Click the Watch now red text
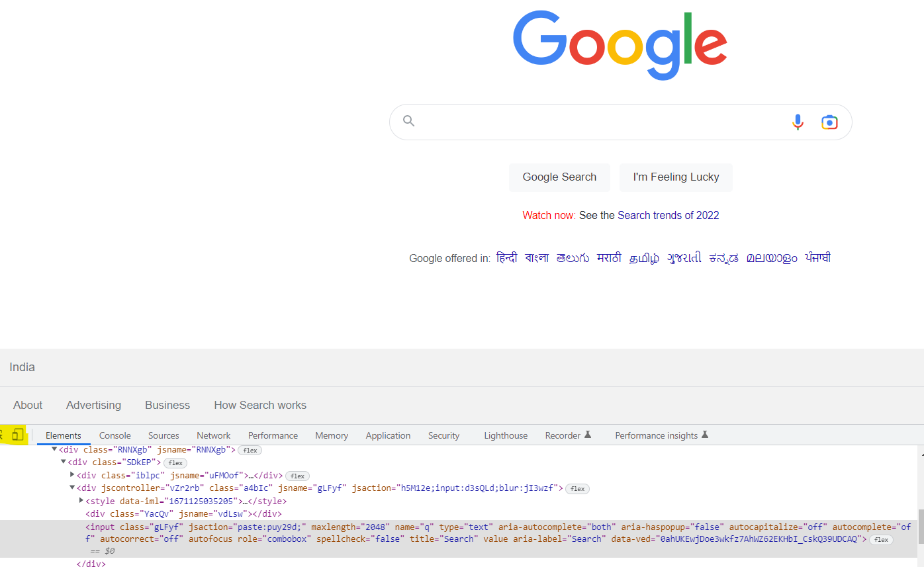This screenshot has height=567, width=924. click(549, 215)
